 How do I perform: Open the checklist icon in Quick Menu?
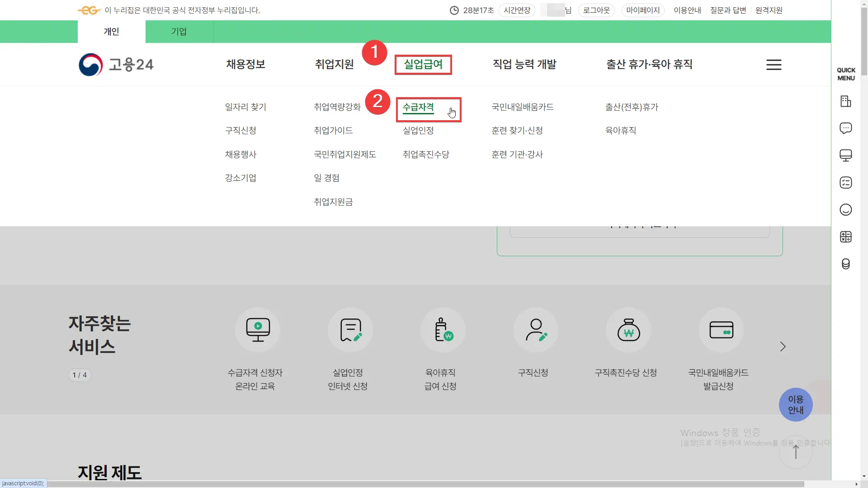point(845,183)
